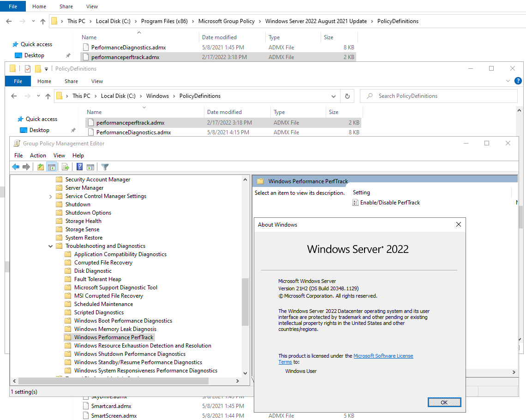526x420 pixels.
Task: Select Fault Tolerant Heap in the tree
Action: [x=98, y=279]
